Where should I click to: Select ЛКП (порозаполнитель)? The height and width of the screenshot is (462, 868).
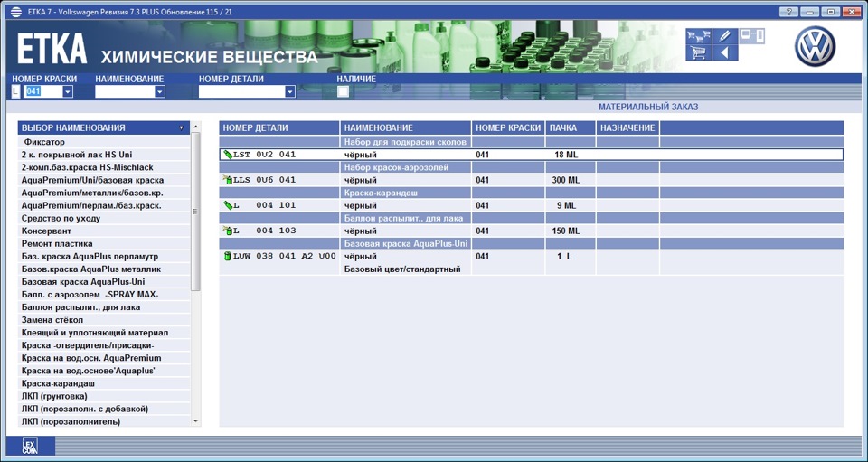(x=104, y=422)
